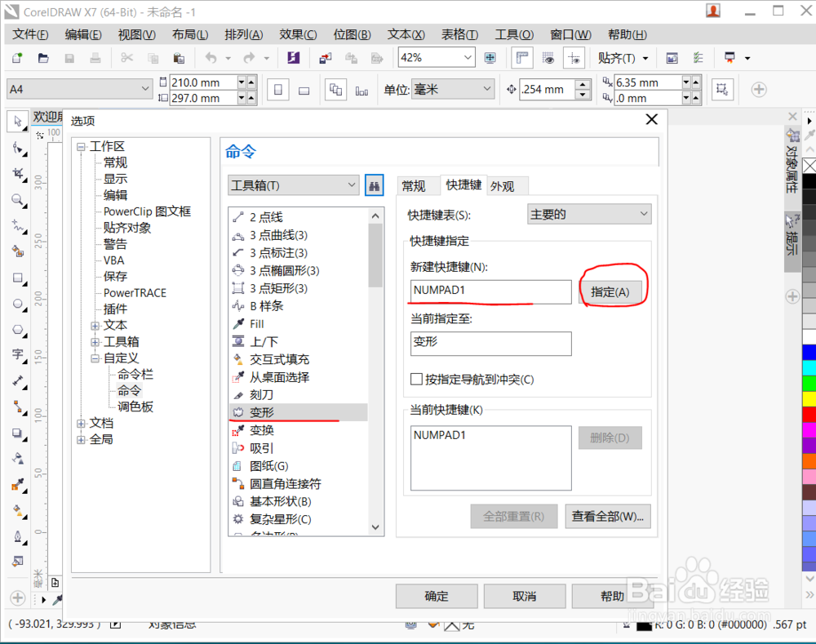Click the Paste icon

(x=179, y=58)
